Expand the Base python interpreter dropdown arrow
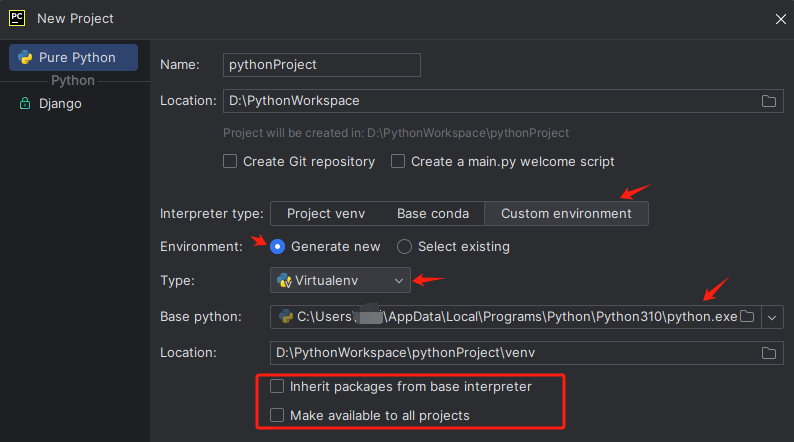Viewport: 794px width, 442px height. pyautogui.click(x=772, y=317)
